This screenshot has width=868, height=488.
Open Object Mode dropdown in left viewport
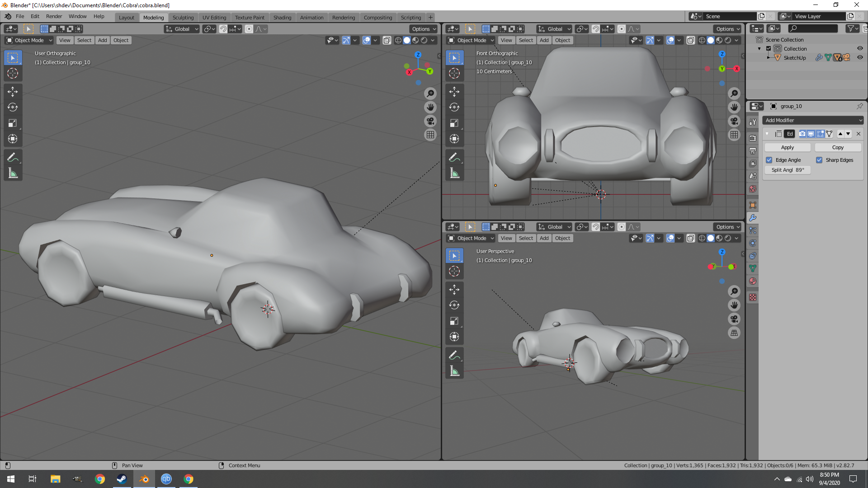[29, 40]
